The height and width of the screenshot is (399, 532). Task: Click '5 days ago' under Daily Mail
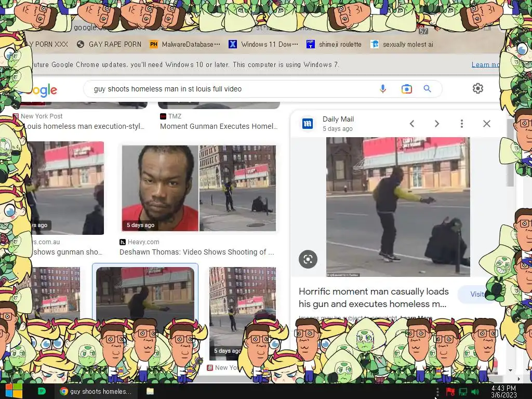[x=337, y=129]
